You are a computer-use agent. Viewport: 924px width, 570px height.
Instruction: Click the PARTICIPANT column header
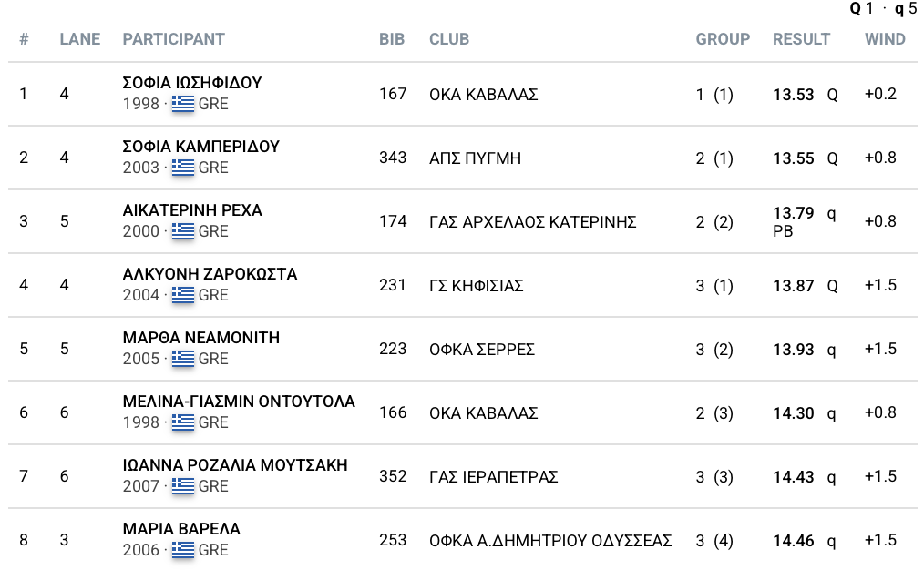click(173, 39)
